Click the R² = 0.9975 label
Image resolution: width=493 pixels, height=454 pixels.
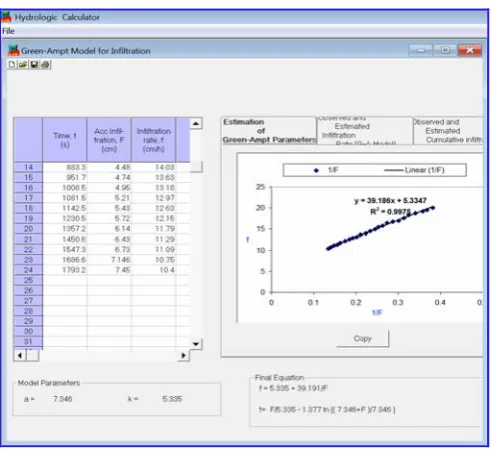(x=390, y=211)
